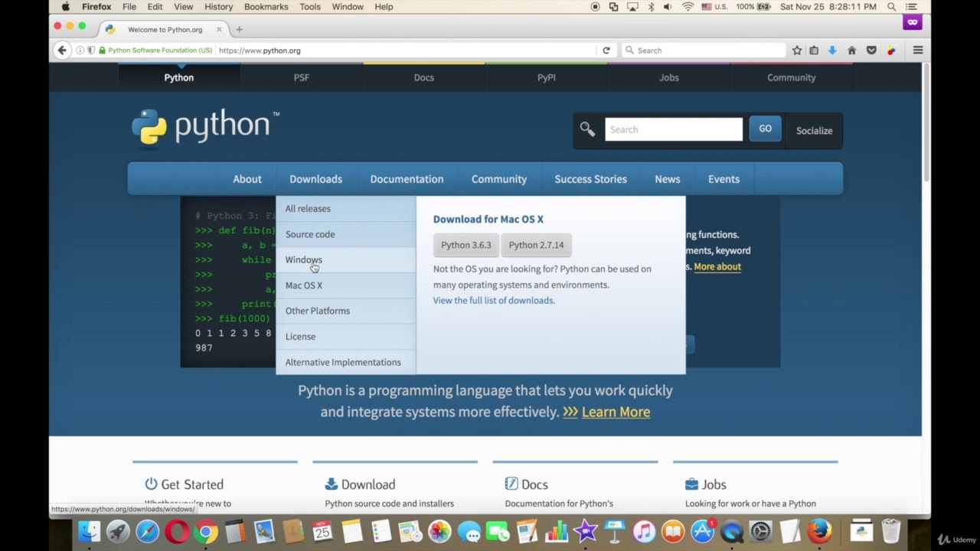Download Python 2.7.14 button
The width and height of the screenshot is (980, 551).
pyautogui.click(x=536, y=245)
